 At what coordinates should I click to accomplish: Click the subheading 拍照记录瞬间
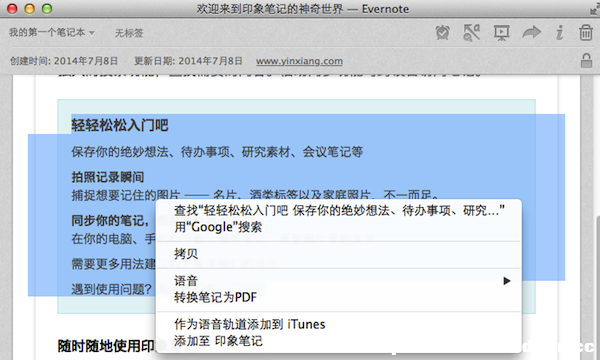point(108,177)
